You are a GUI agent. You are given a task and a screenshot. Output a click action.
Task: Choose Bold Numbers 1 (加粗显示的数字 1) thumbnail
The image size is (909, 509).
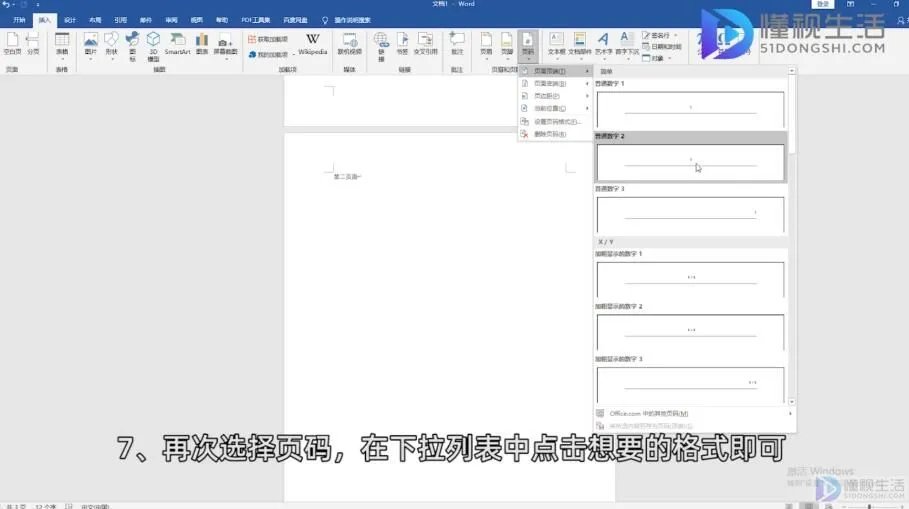[x=690, y=280]
